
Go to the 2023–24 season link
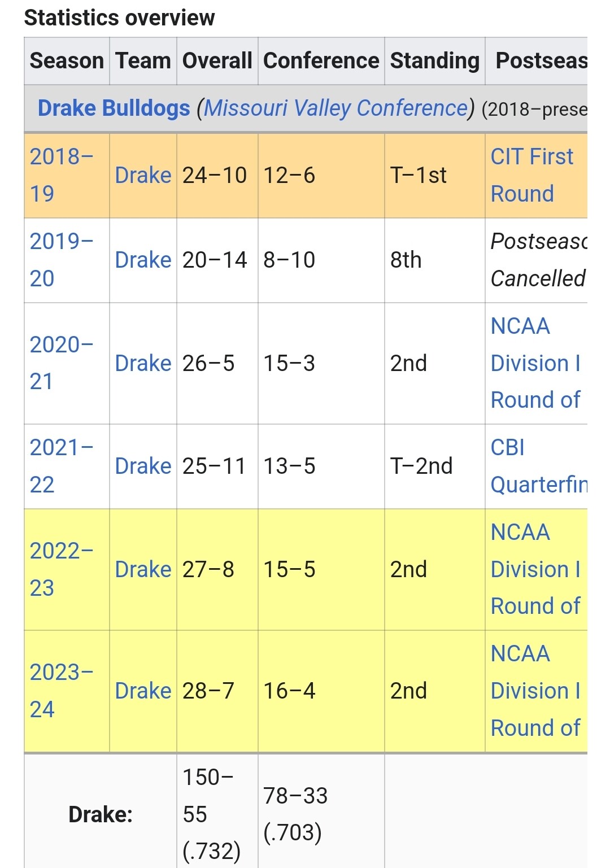coord(61,690)
